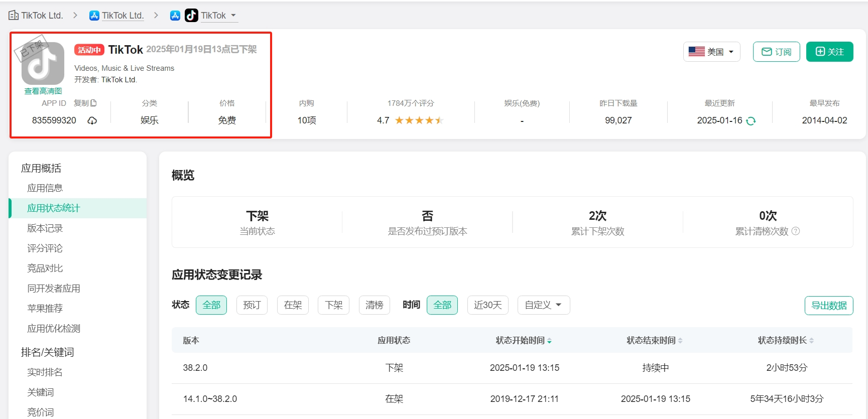The width and height of the screenshot is (868, 419).
Task: Click the 1784万个评分 label
Action: coord(411,103)
